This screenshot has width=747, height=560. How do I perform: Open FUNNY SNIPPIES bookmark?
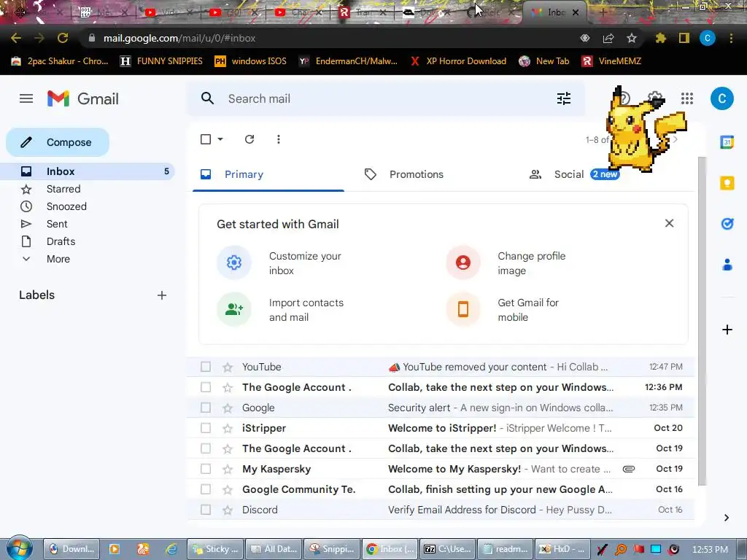(x=161, y=61)
